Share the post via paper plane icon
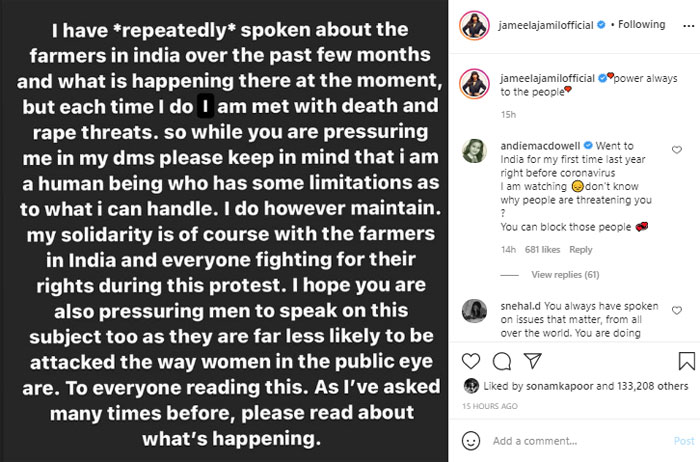The height and width of the screenshot is (462, 700). tap(535, 360)
